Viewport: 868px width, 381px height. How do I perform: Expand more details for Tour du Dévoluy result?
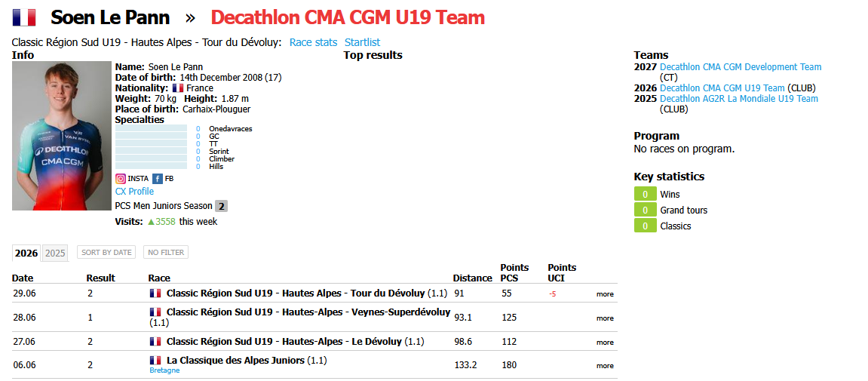(605, 294)
